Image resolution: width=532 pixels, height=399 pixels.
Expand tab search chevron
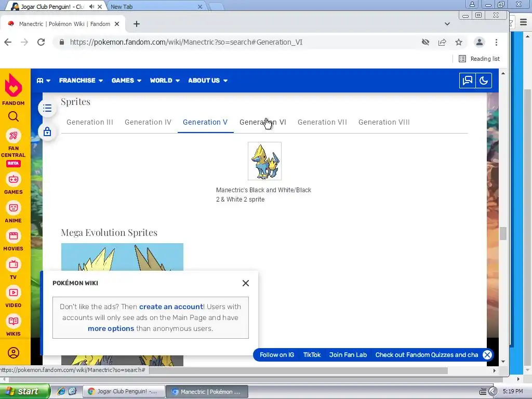(x=447, y=24)
